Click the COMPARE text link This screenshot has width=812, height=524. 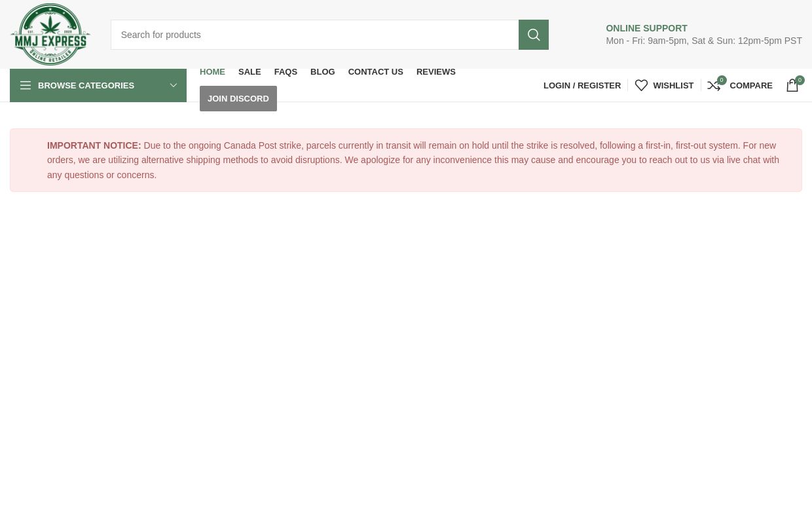(x=751, y=85)
